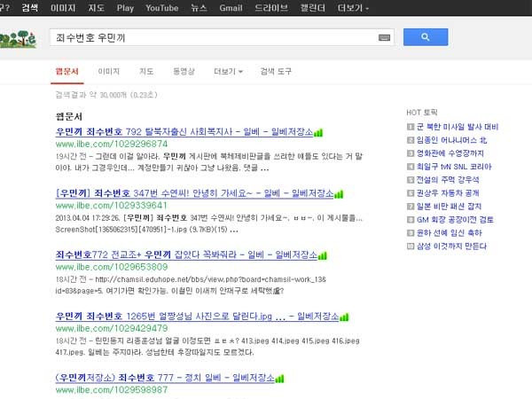Open 캘린더 in top navigation bar

pyautogui.click(x=312, y=8)
